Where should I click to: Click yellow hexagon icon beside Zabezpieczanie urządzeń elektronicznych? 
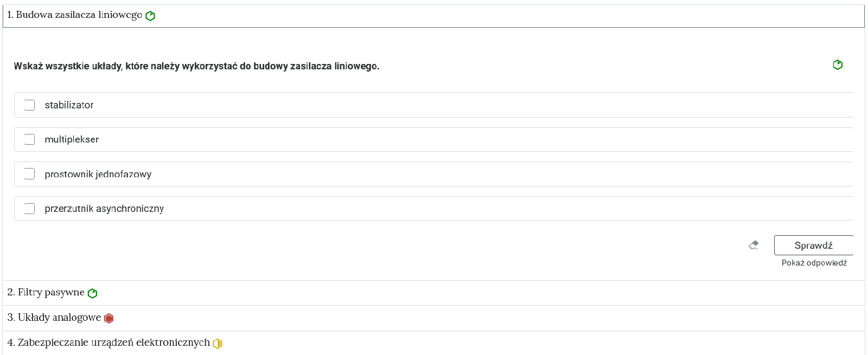218,343
